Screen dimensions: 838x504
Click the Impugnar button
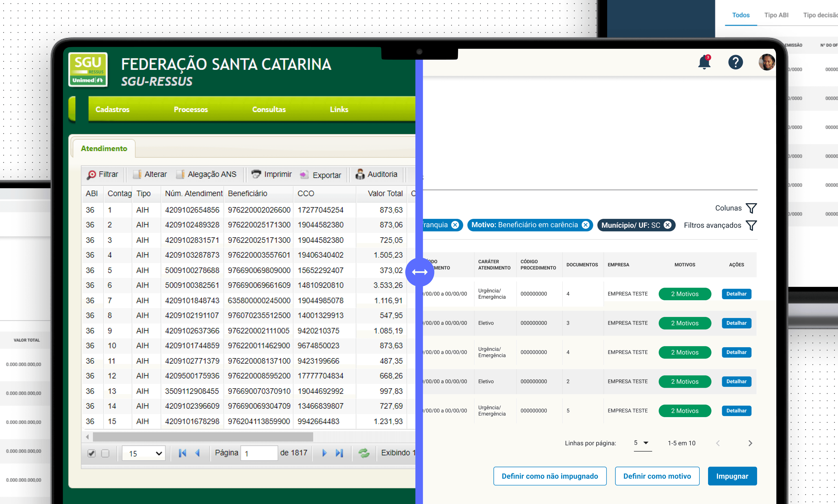tap(732, 476)
